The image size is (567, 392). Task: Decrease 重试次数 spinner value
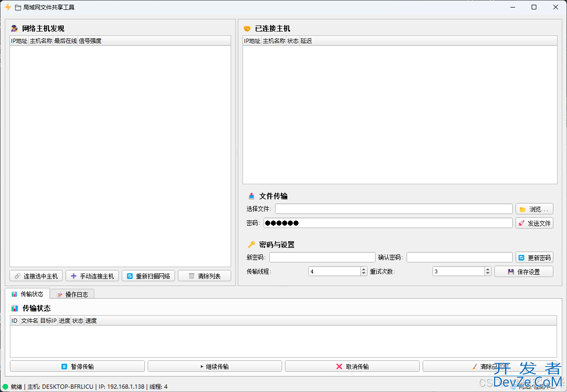tap(488, 274)
